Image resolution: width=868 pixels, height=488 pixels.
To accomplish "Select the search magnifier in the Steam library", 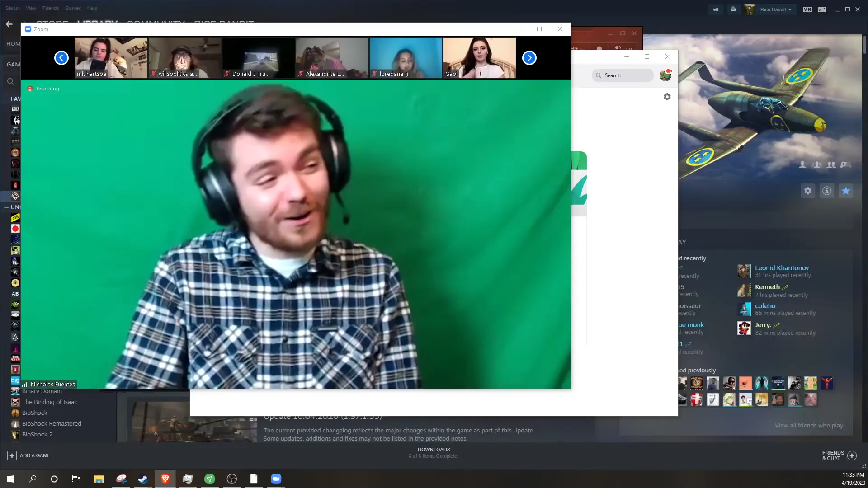I will click(x=11, y=81).
